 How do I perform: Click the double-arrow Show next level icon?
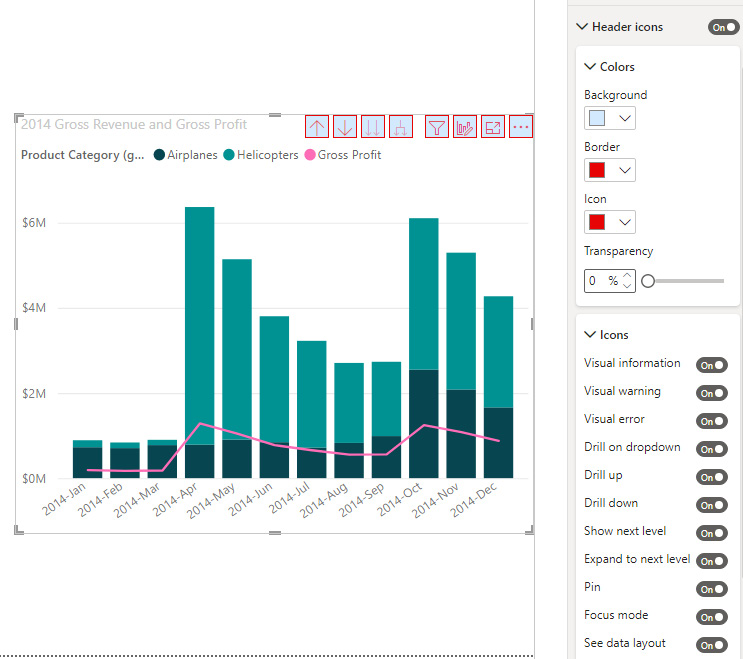click(373, 127)
